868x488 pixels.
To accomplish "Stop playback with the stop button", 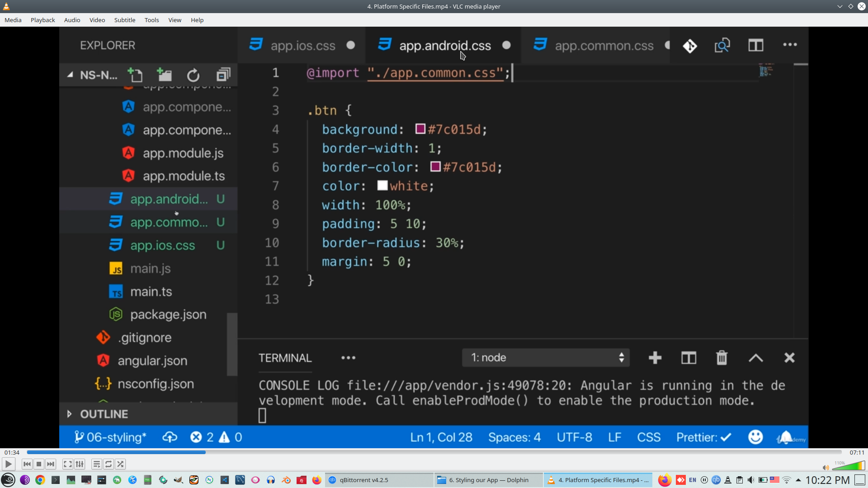I will pos(39,464).
